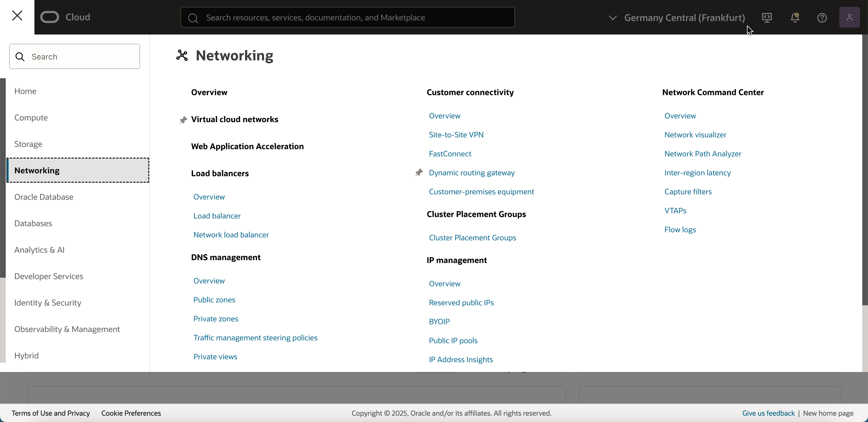Image resolution: width=868 pixels, height=422 pixels.
Task: Open the help question mark icon
Action: [x=822, y=18]
